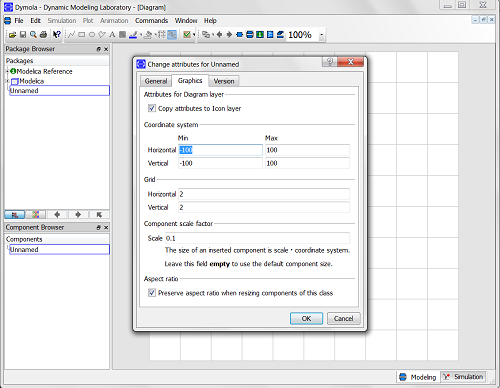Image resolution: width=500 pixels, height=388 pixels.
Task: Switch to the General tab
Action: [x=156, y=81]
